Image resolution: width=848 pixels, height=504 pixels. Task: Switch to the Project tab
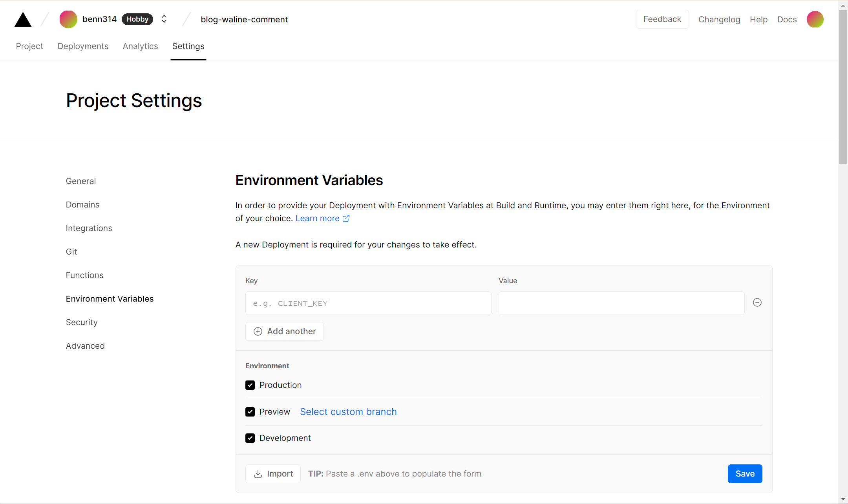[29, 46]
